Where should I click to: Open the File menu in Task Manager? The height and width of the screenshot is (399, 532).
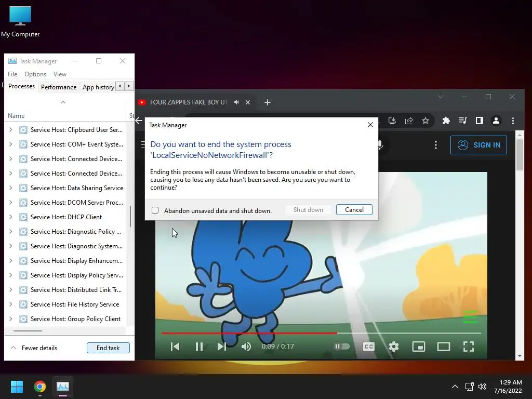12,74
